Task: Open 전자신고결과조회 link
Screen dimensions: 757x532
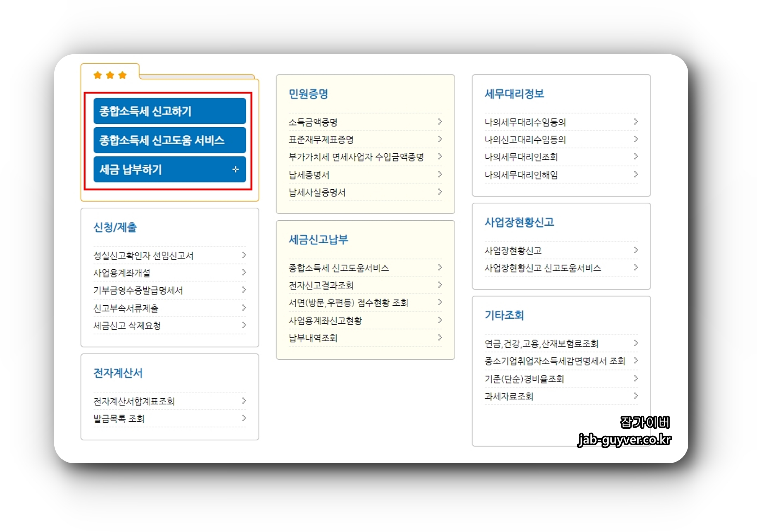Action: (x=321, y=285)
